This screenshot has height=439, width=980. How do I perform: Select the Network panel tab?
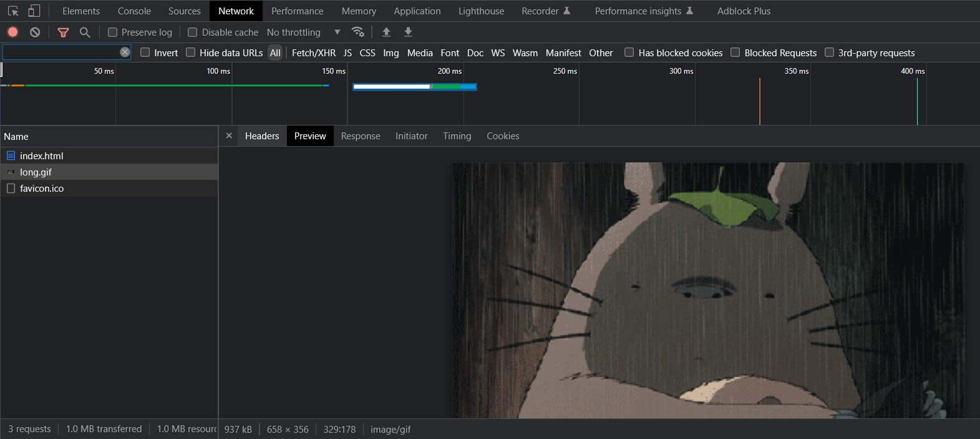236,11
